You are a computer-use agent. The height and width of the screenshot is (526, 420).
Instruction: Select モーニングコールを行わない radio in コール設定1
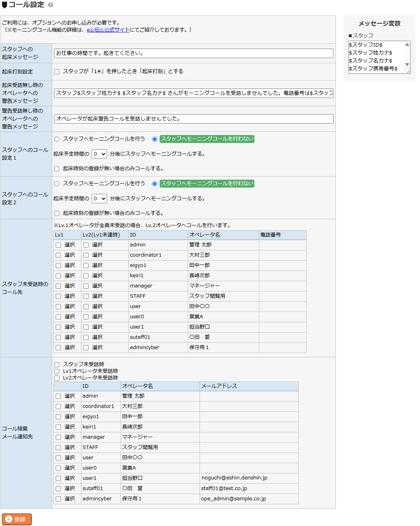(154, 139)
